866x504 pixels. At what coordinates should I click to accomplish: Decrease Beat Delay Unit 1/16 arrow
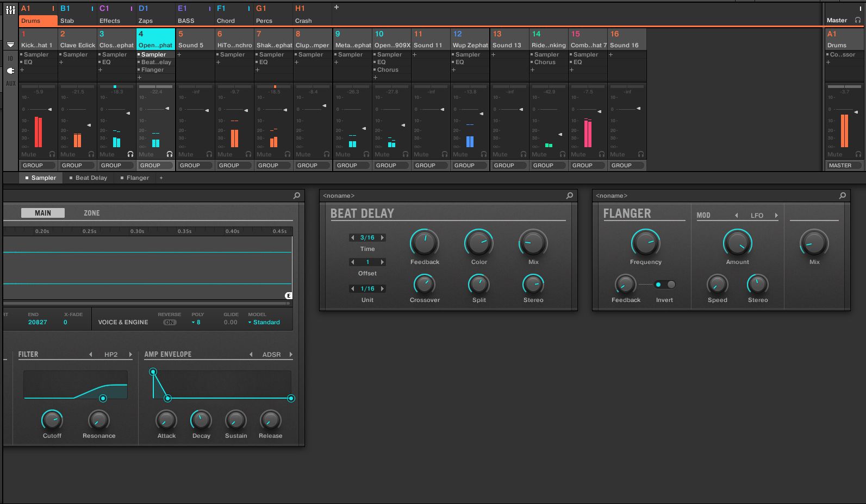click(352, 288)
